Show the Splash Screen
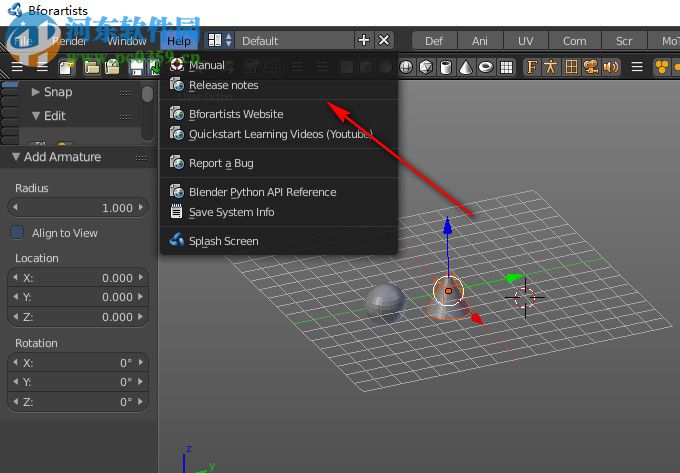Screen dimensions: 680x473 [279, 241]
